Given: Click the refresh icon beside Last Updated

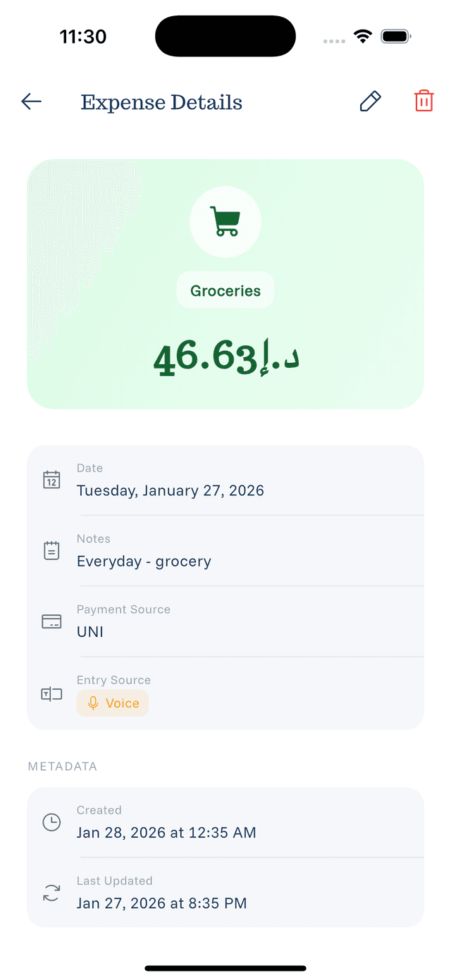Looking at the screenshot, I should click(51, 893).
